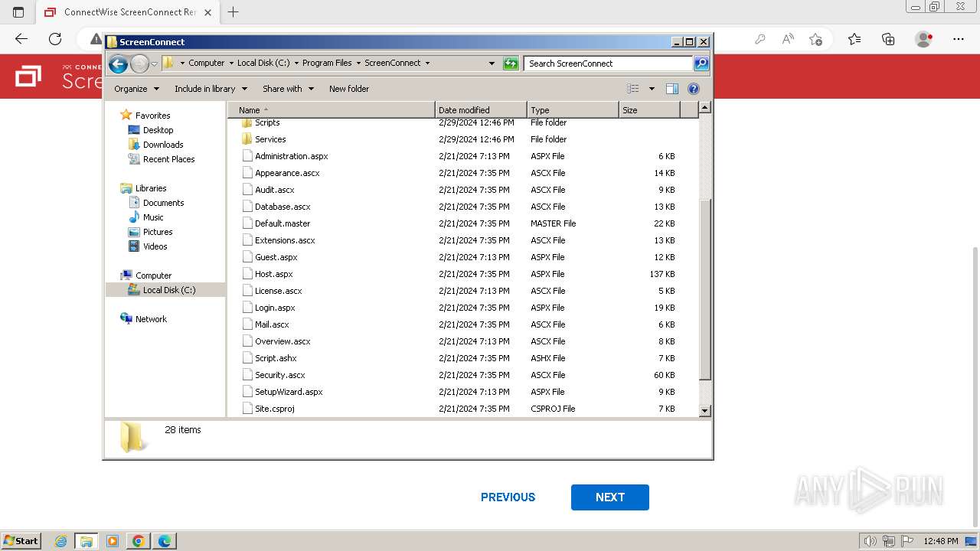This screenshot has width=980, height=551.
Task: Open Favorites in navigation pane
Action: [x=152, y=116]
